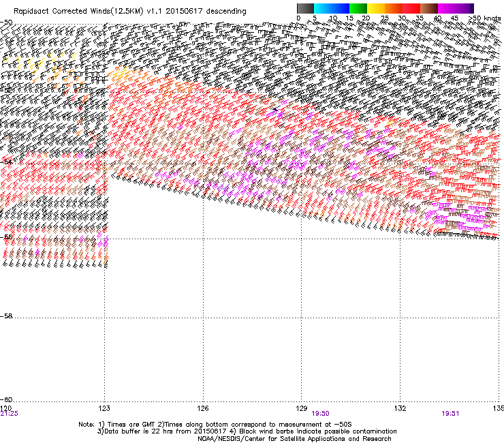Click the yellow 20-25 knots legend swatch
This screenshot has height=443, width=504.
376,8
